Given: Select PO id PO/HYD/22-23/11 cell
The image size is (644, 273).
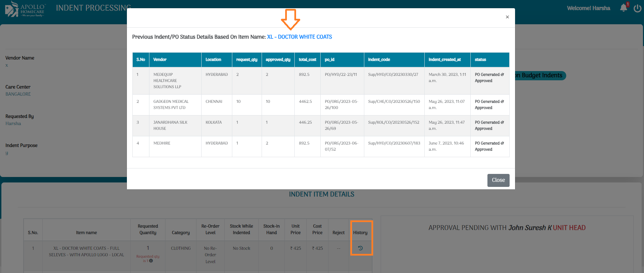Looking at the screenshot, I should [341, 74].
